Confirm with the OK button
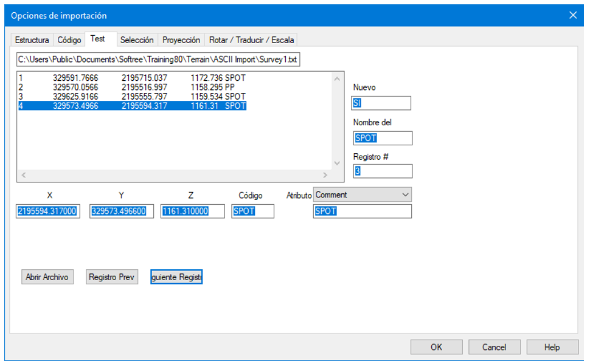This screenshot has width=590, height=364. point(436,347)
